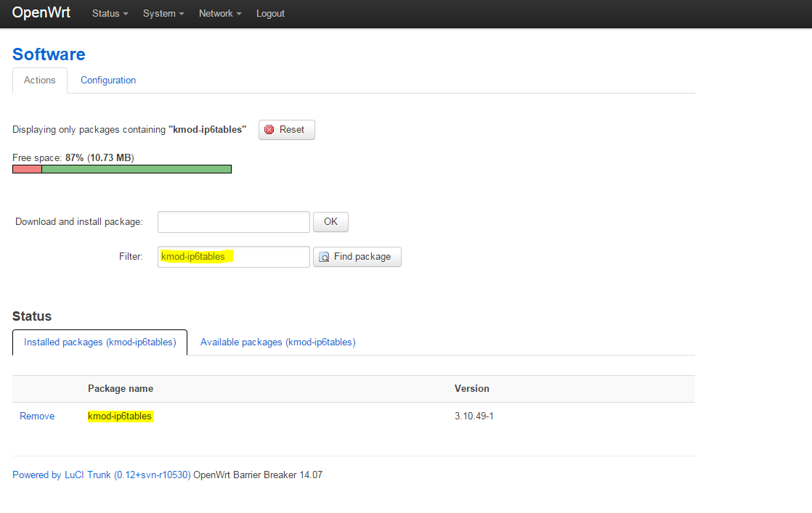Open the Network dropdown

point(220,14)
